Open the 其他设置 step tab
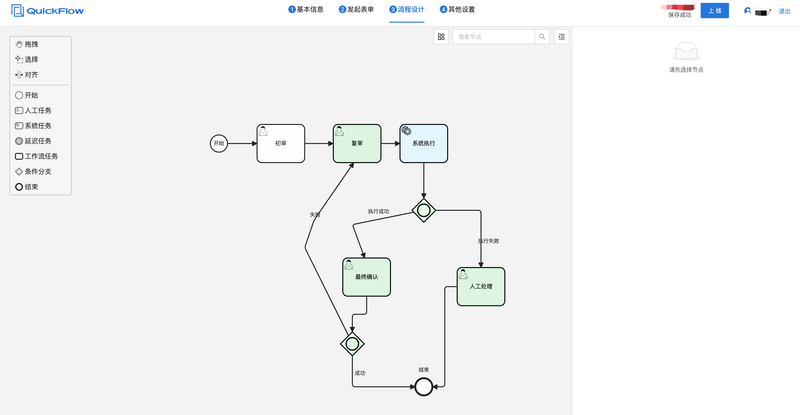This screenshot has width=800, height=415. pyautogui.click(x=457, y=9)
